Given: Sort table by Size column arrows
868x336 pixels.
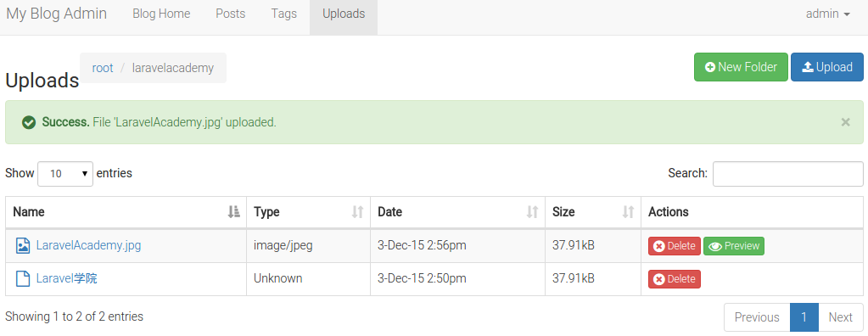Looking at the screenshot, I should click(629, 211).
